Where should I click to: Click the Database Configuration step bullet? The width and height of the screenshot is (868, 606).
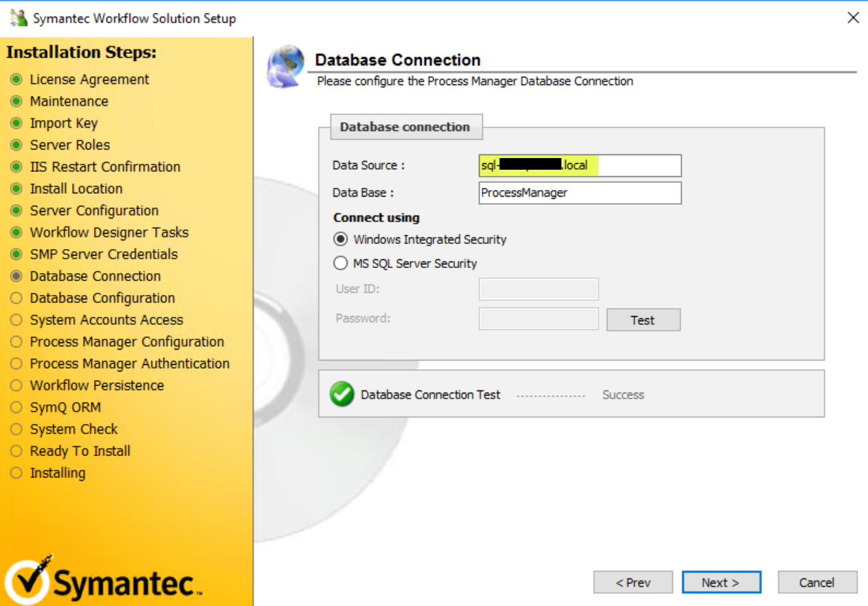(17, 298)
